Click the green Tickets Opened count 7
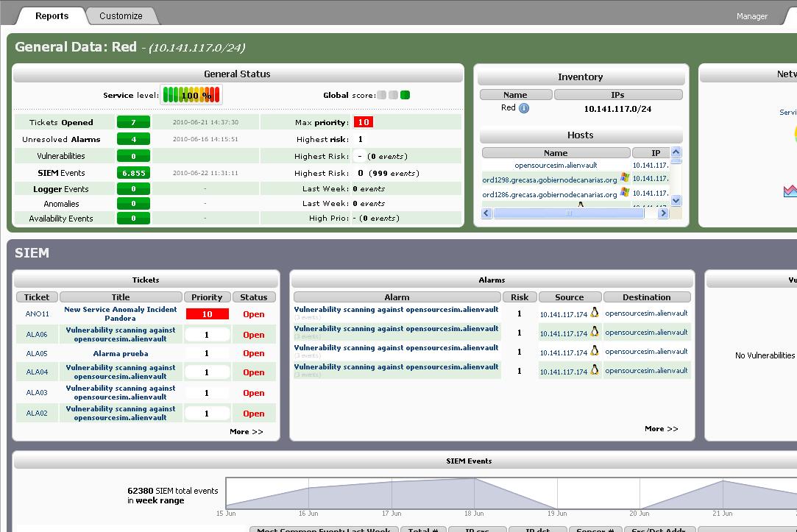 tap(133, 122)
